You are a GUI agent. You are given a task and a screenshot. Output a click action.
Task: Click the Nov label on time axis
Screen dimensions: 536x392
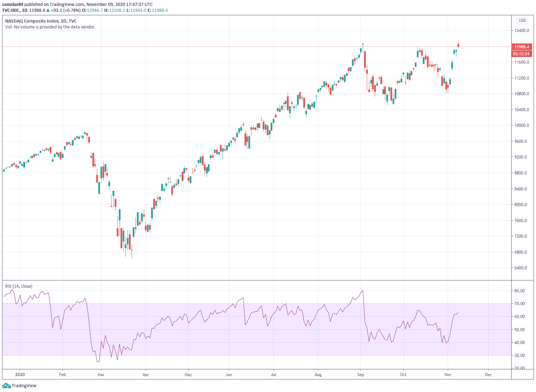448,375
